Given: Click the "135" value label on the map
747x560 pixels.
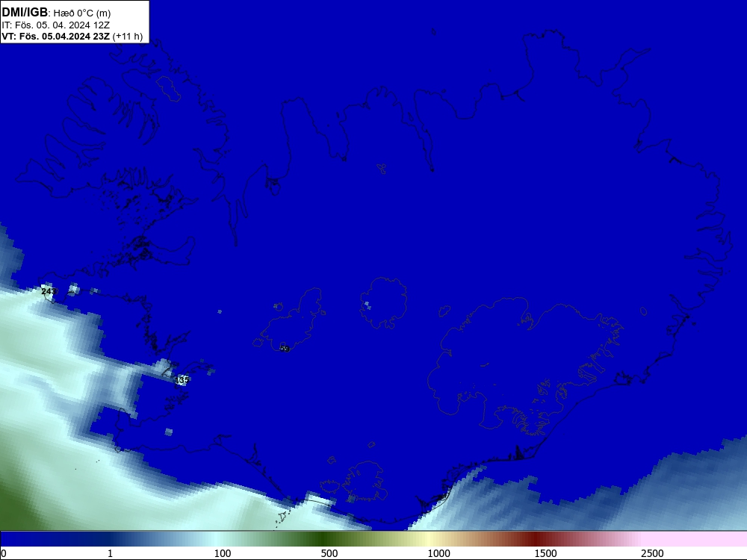Looking at the screenshot, I should [182, 380].
